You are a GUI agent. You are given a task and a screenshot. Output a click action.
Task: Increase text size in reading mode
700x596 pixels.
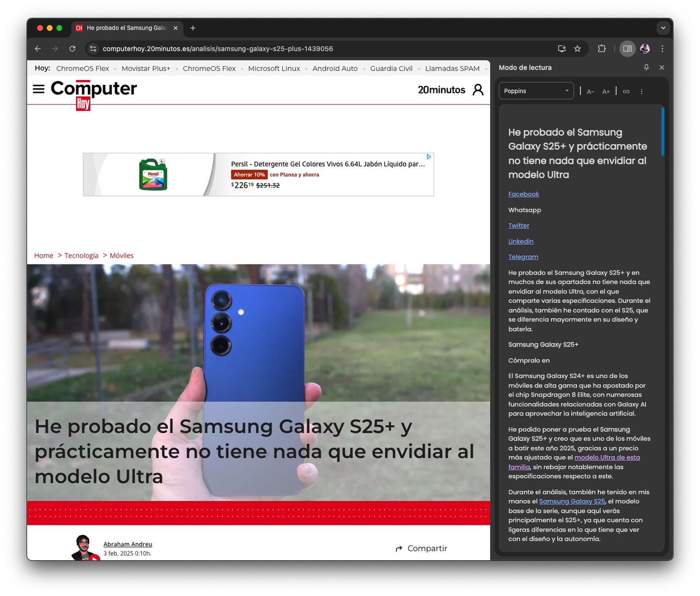tap(606, 91)
